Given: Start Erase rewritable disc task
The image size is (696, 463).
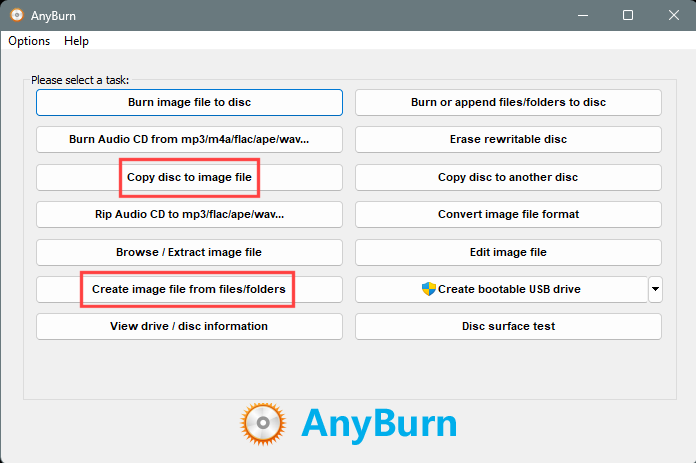Looking at the screenshot, I should pyautogui.click(x=508, y=139).
